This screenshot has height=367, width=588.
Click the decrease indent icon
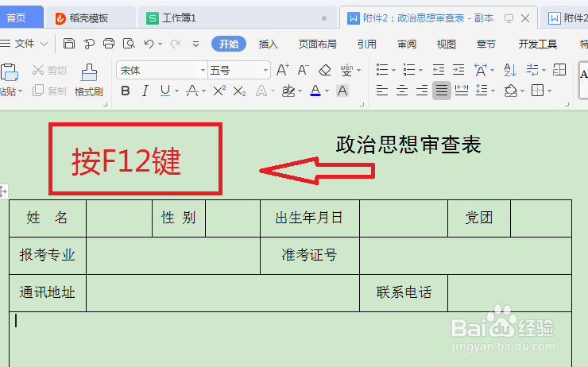pyautogui.click(x=439, y=70)
